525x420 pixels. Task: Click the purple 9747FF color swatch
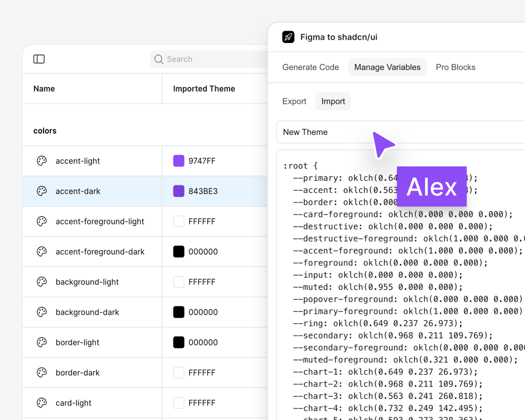179,161
